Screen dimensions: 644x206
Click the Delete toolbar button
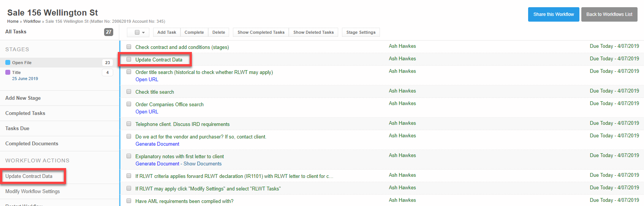tap(218, 32)
